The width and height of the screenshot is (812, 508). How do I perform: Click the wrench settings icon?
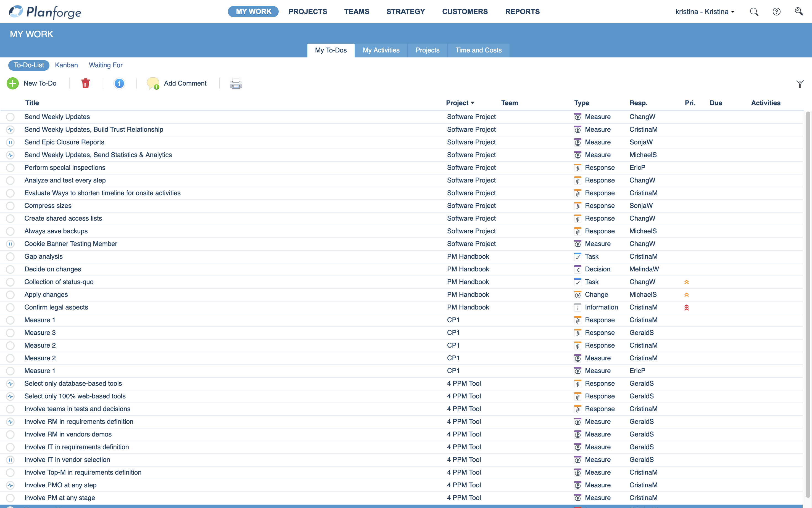tap(799, 12)
